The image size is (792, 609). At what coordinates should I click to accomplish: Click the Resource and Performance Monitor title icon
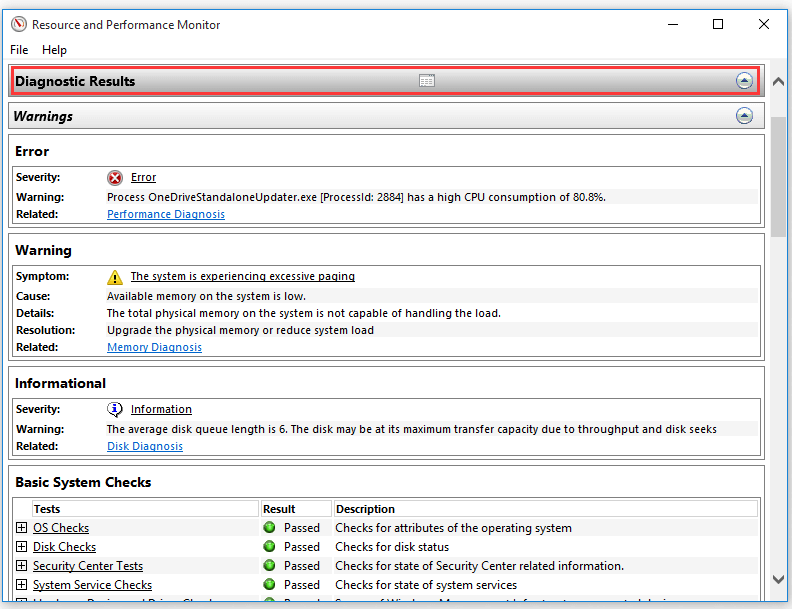(x=19, y=24)
